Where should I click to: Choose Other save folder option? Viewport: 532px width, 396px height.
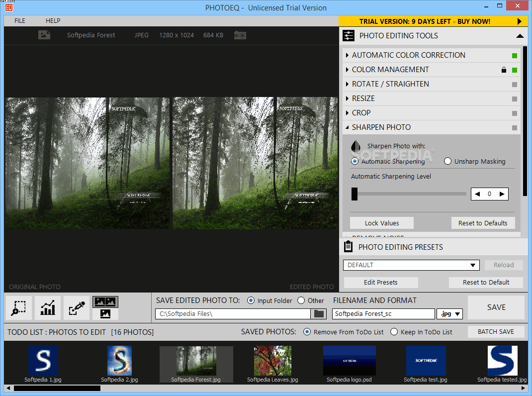[301, 300]
